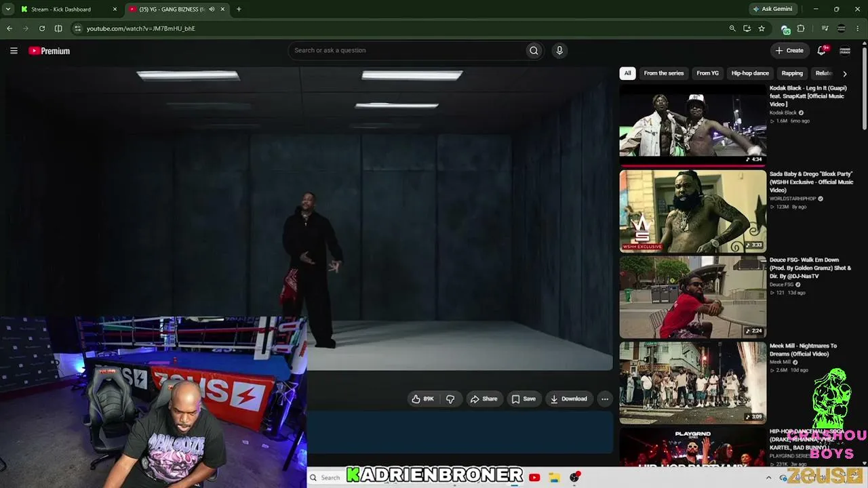Open YouTube from the Windows taskbar
868x488 pixels.
tap(534, 478)
